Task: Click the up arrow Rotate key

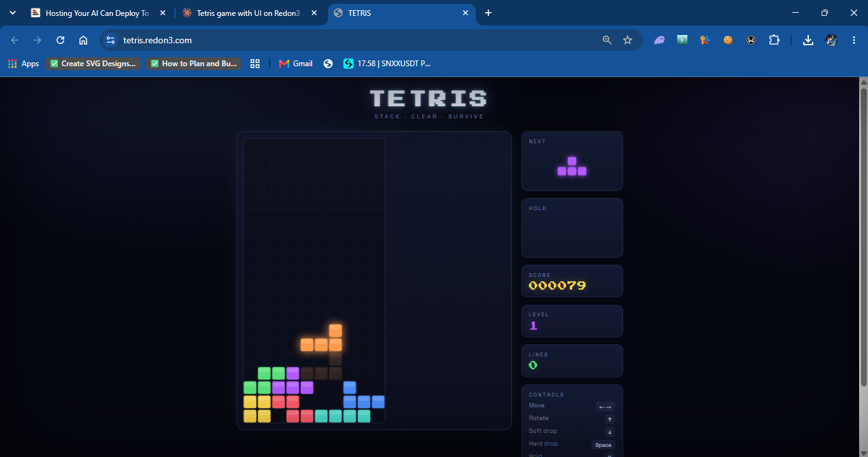Action: pyautogui.click(x=610, y=419)
